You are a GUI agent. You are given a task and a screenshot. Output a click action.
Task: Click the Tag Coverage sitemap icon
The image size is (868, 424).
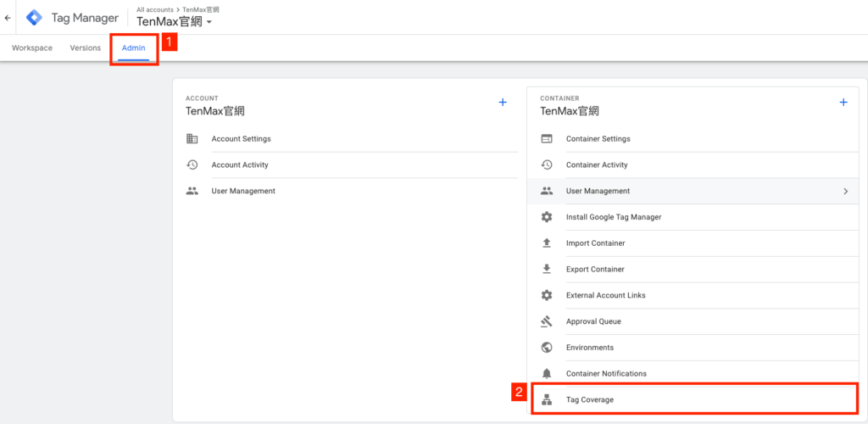547,399
